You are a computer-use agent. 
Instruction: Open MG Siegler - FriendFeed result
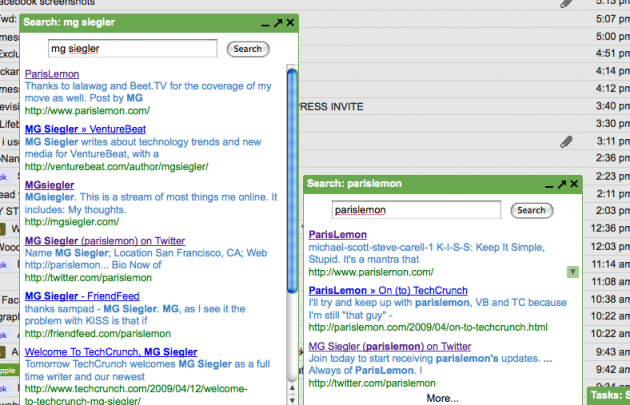coord(82,296)
